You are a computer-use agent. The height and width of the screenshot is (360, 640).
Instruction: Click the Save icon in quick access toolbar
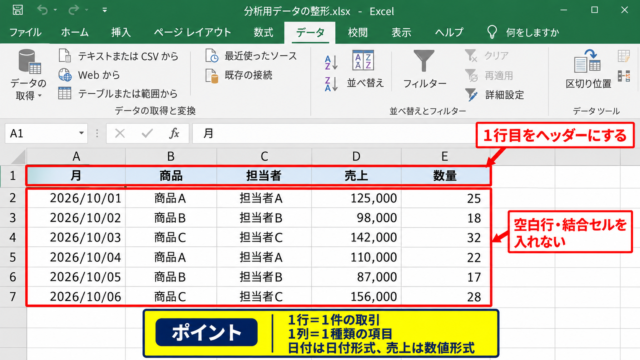[x=17, y=9]
